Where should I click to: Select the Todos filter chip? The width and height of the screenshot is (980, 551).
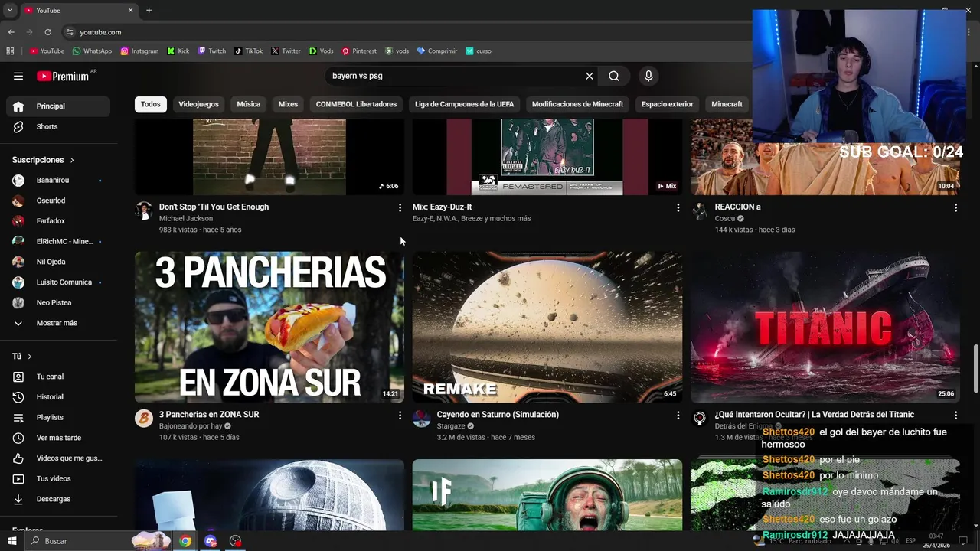[x=151, y=104]
